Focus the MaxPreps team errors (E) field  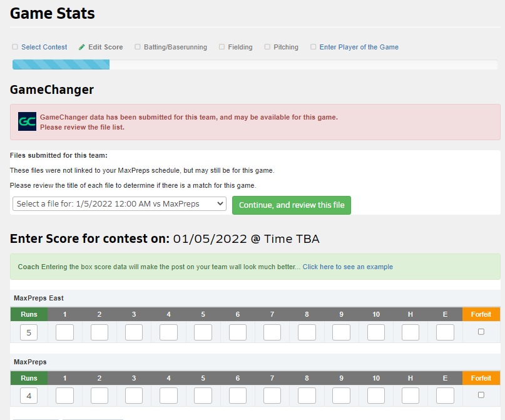click(445, 396)
